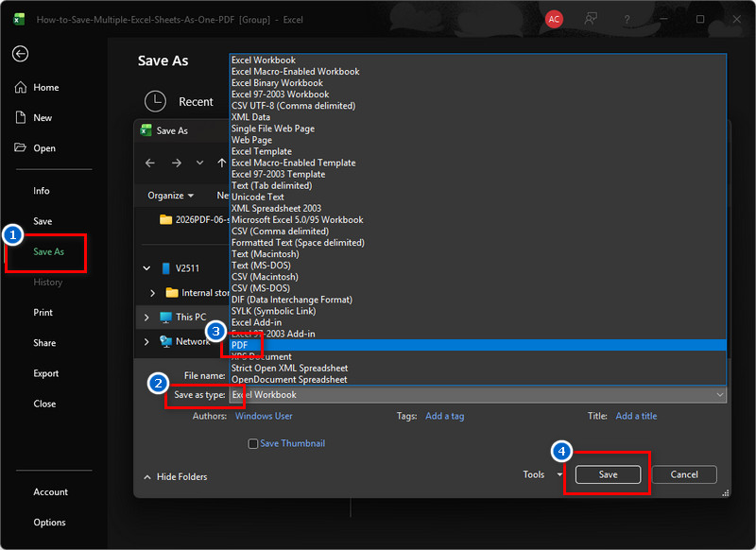Choose Excel 97-2003 Workbook type

pyautogui.click(x=478, y=94)
